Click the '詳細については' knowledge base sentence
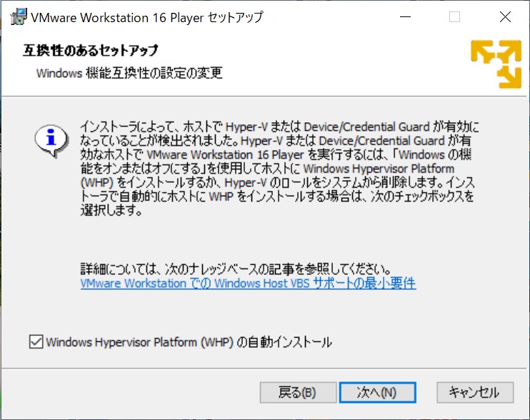 236,269
